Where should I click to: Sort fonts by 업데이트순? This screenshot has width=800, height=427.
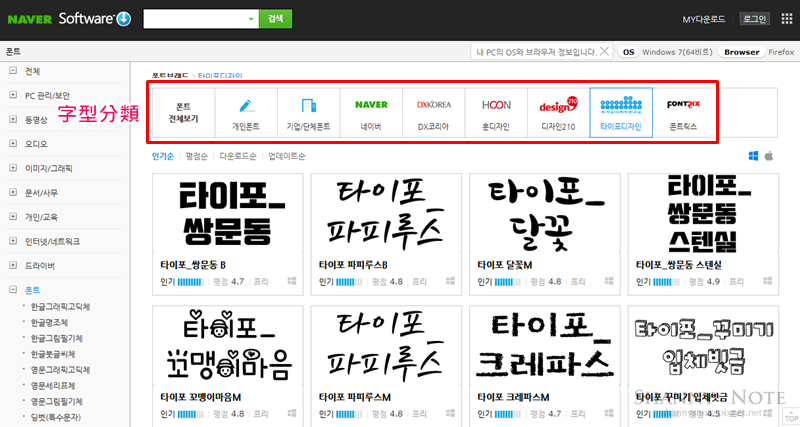point(287,156)
